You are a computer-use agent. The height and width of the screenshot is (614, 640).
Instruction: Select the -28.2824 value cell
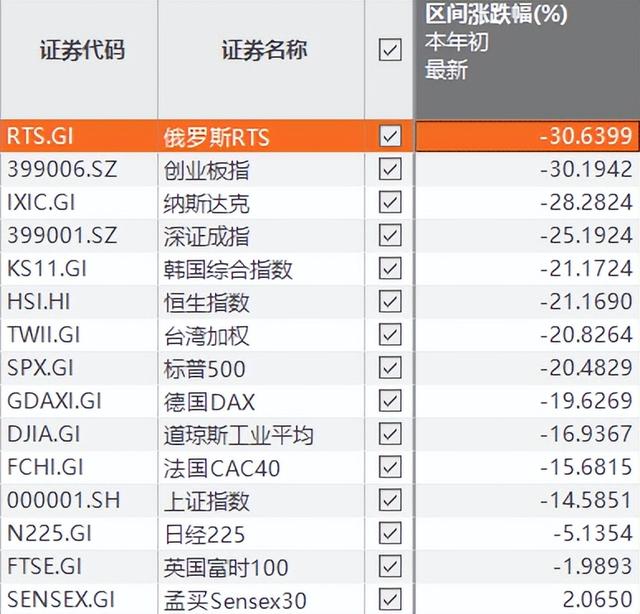(x=527, y=202)
